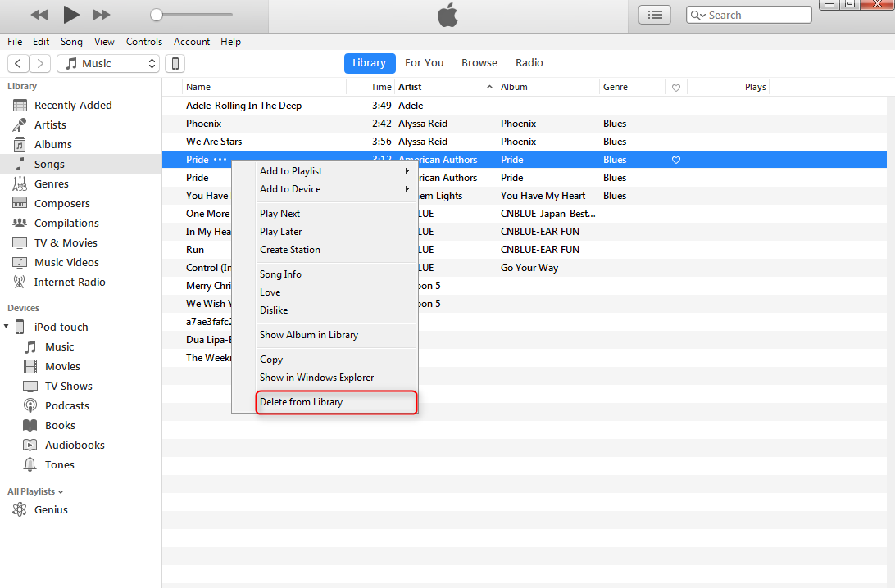This screenshot has height=588, width=895.
Task: Select Internet Radio in Library sidebar
Action: tap(69, 282)
